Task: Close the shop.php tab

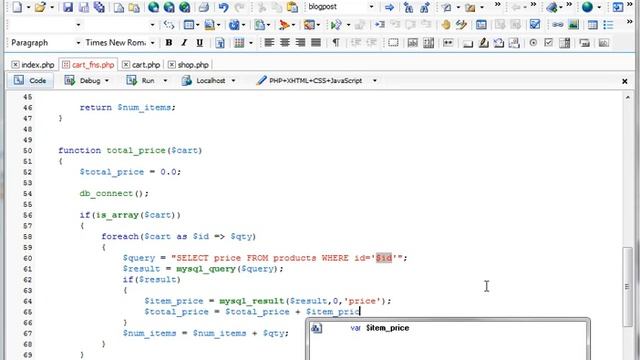Action: pyautogui.click(x=172, y=64)
